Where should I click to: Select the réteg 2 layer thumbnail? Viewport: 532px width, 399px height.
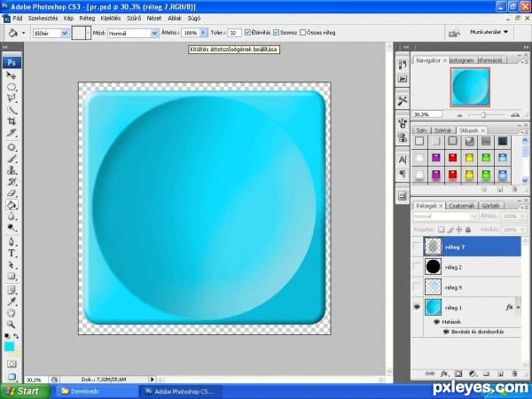[433, 267]
